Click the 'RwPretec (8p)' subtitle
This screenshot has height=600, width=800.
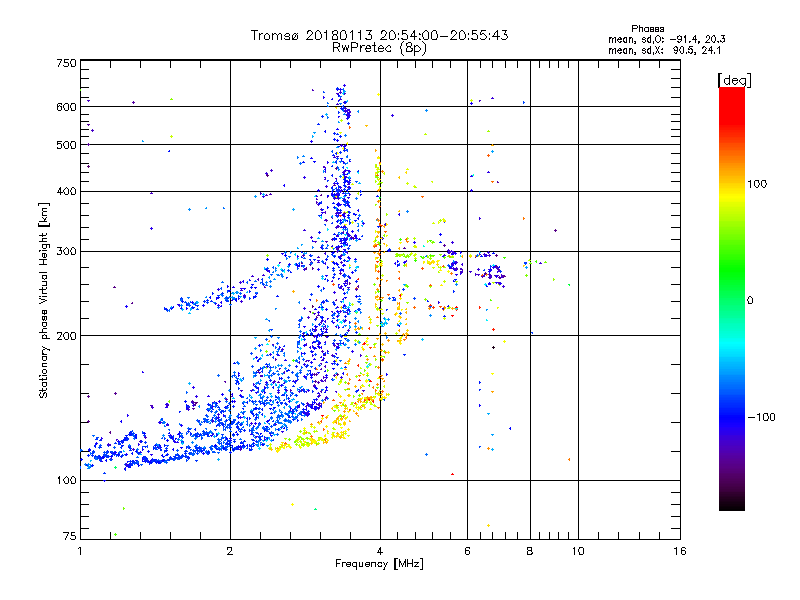[379, 48]
